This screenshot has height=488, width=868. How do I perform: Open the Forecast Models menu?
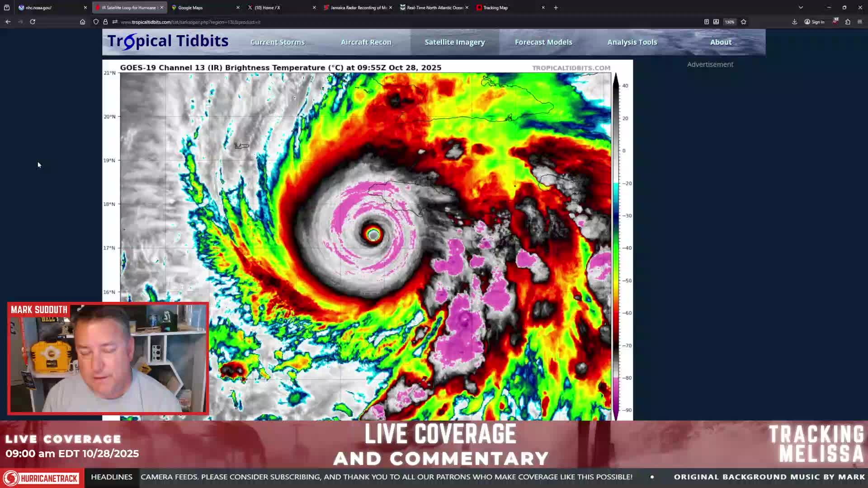tap(543, 42)
